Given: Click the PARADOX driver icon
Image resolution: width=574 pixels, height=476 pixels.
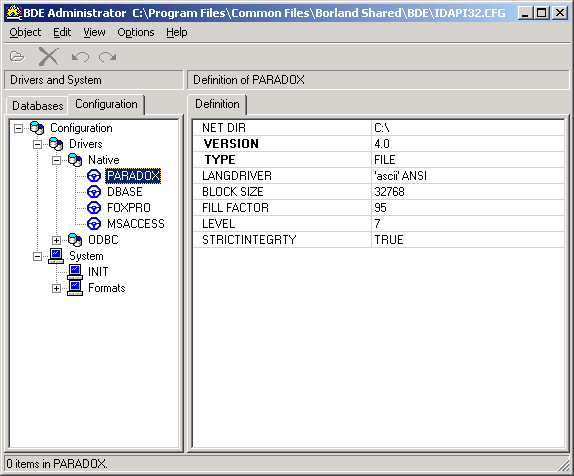Looking at the screenshot, I should [94, 176].
